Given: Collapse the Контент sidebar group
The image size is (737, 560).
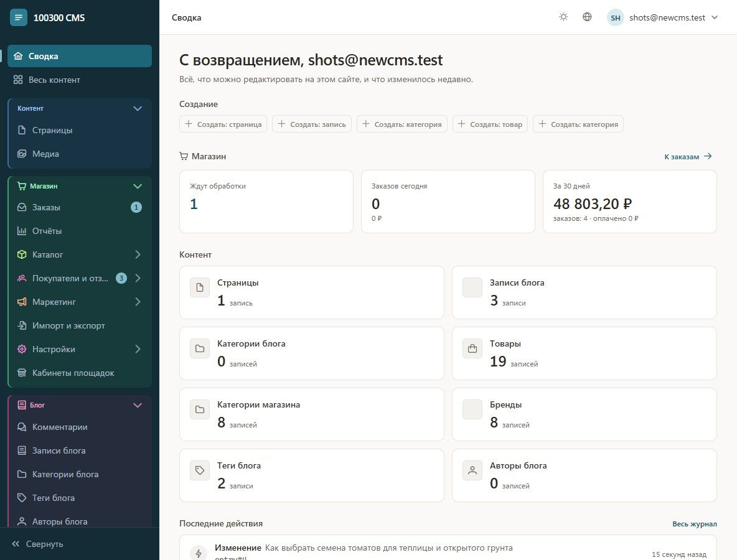Looking at the screenshot, I should (137, 108).
